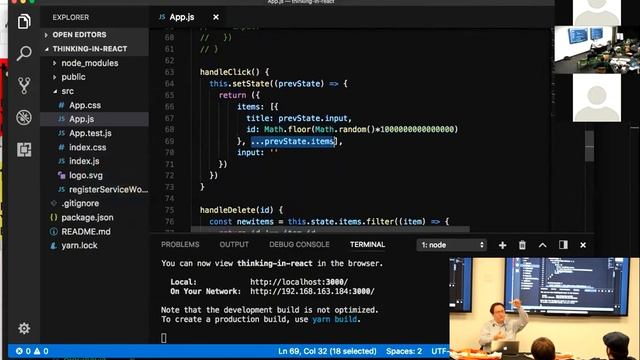Open the terminal selector '1: node' dropdown
Image resolution: width=640 pixels, height=360 pixels.
[452, 245]
